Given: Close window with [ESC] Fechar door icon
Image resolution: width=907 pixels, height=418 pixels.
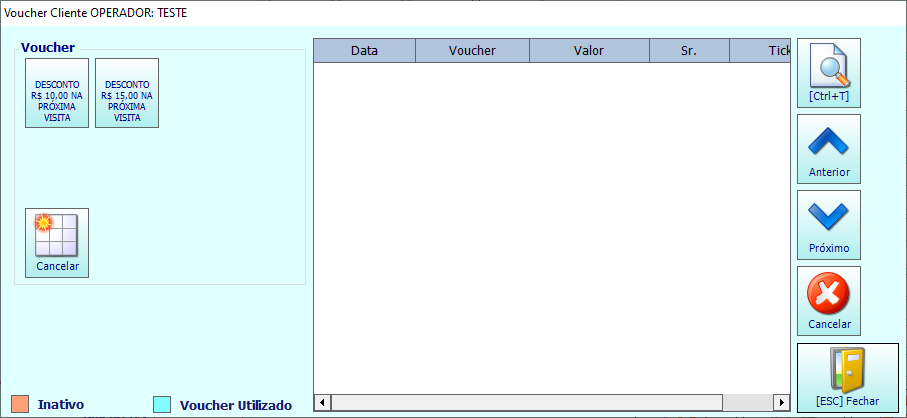Looking at the screenshot, I should point(847,378).
